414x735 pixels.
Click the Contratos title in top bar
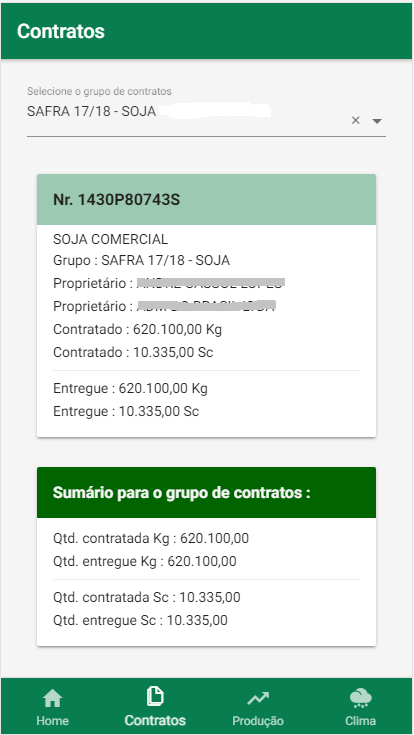click(60, 31)
